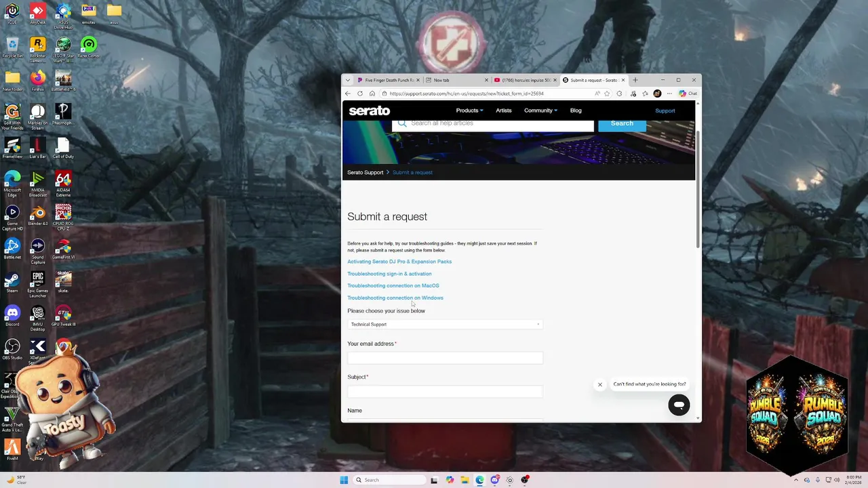This screenshot has width=868, height=488.
Task: Select the Steam desktop shortcut
Action: point(12,282)
